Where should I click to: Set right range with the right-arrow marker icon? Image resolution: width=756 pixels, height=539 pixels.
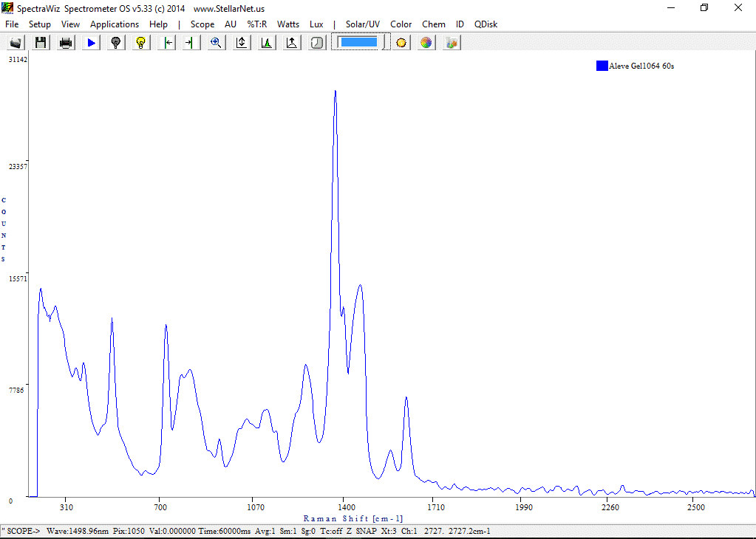click(191, 42)
